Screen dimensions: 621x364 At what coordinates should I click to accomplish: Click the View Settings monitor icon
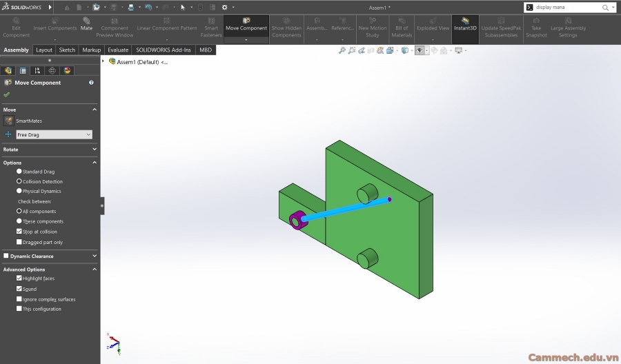459,50
